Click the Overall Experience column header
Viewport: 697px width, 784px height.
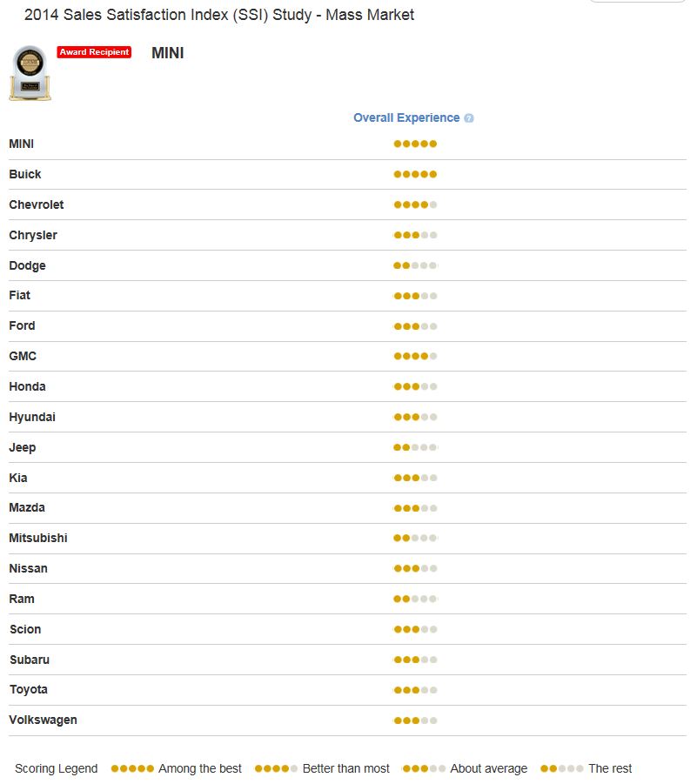[406, 118]
